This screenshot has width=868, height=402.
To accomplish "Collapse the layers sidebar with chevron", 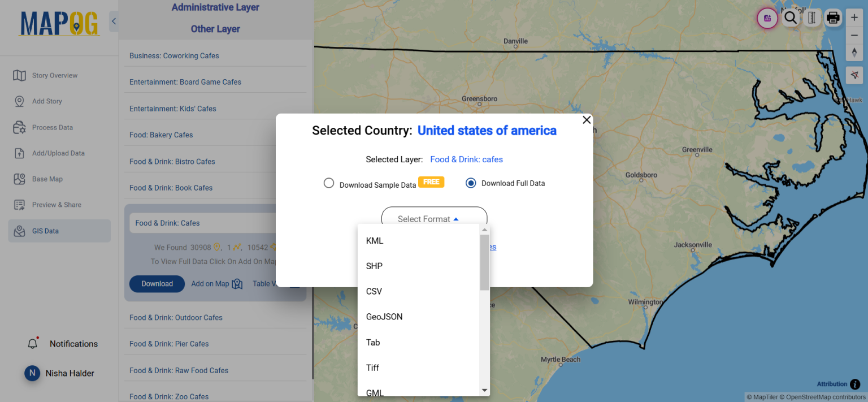I will (x=113, y=21).
